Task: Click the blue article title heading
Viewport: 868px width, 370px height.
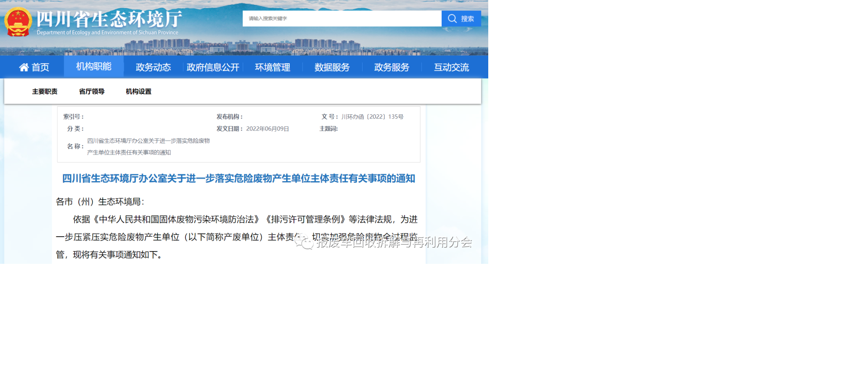Action: (x=239, y=178)
